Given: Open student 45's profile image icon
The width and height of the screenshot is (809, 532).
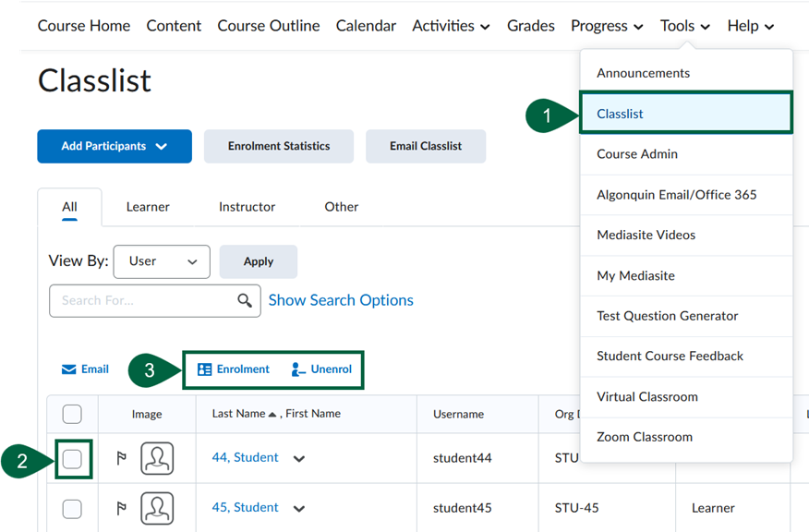Looking at the screenshot, I should click(156, 507).
